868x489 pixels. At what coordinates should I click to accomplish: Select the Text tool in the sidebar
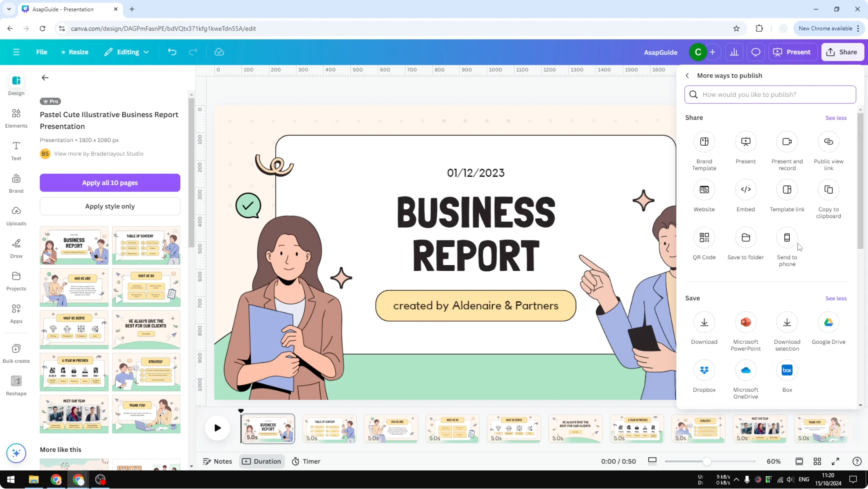point(16,150)
